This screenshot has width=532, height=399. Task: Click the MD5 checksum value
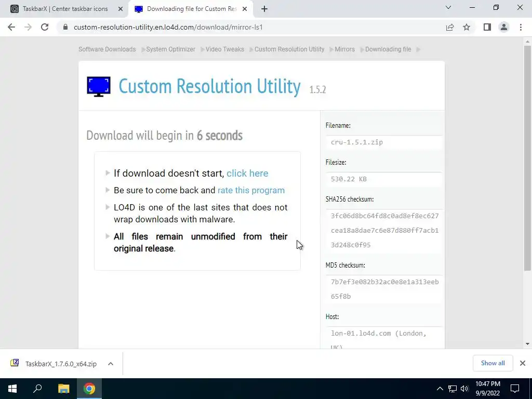[x=385, y=289]
